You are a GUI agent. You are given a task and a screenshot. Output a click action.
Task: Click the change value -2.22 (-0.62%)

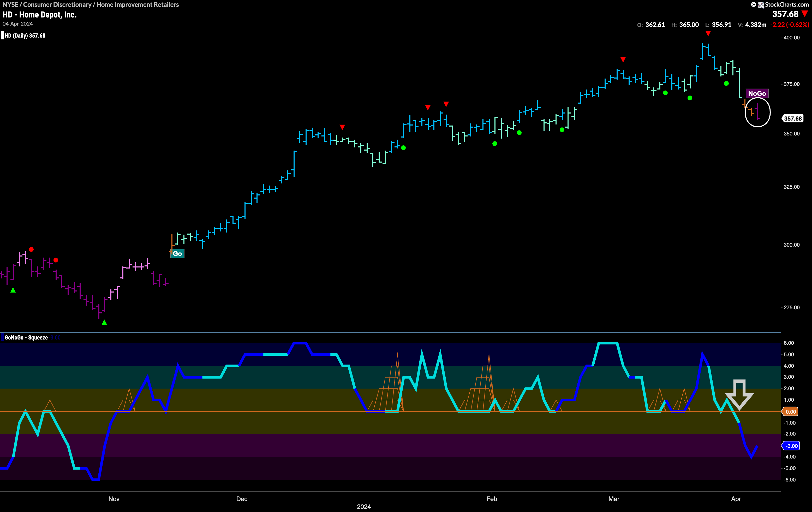[789, 25]
